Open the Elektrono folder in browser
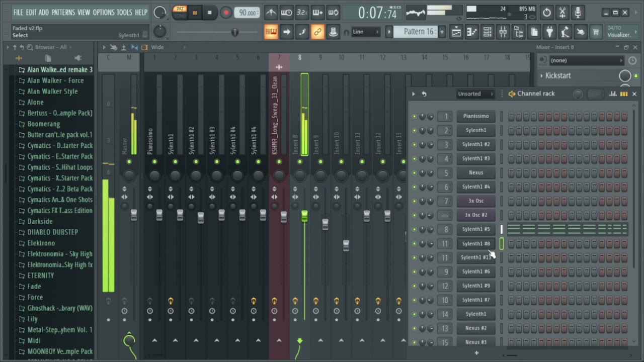This screenshot has height=362, width=644. pyautogui.click(x=41, y=243)
